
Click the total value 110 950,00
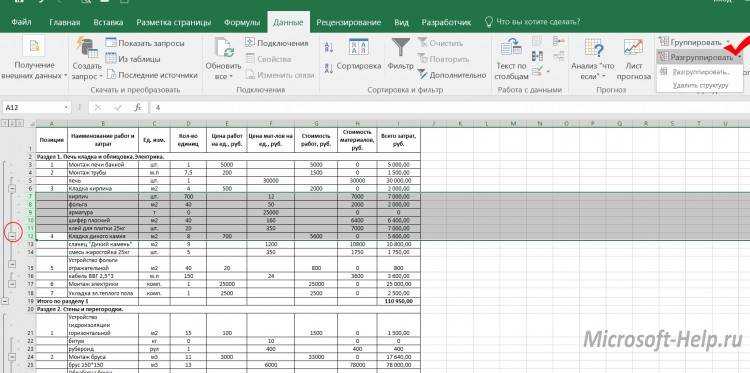pos(399,301)
